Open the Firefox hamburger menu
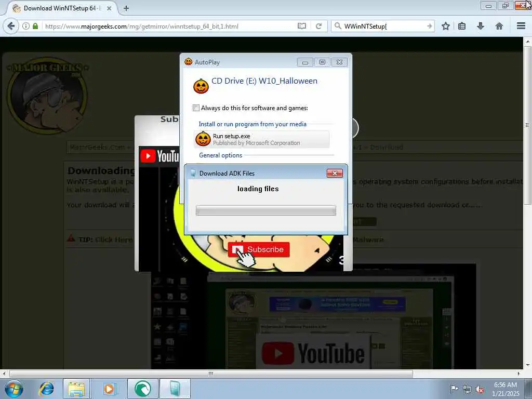 click(521, 26)
